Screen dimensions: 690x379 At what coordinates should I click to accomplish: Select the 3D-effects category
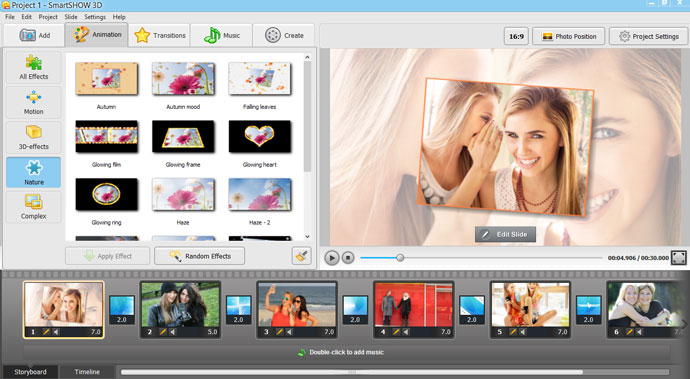point(33,137)
